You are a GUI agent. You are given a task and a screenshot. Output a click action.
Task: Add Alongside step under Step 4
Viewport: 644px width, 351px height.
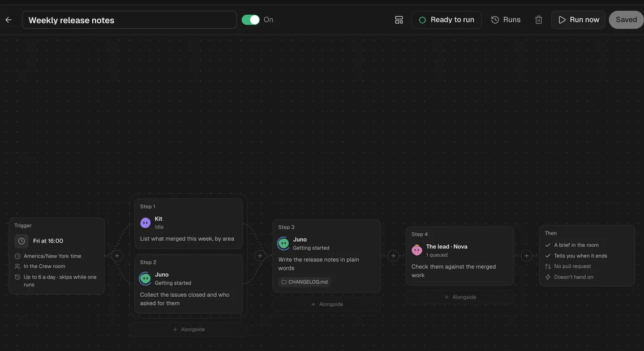[x=460, y=297]
